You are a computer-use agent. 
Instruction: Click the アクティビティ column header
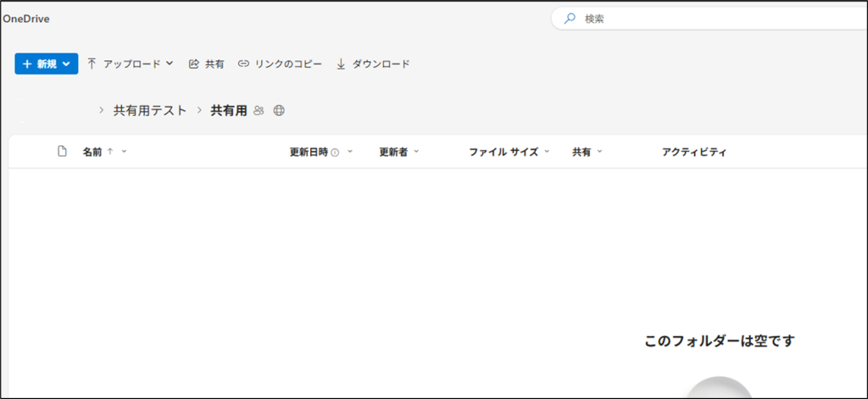[x=693, y=152]
